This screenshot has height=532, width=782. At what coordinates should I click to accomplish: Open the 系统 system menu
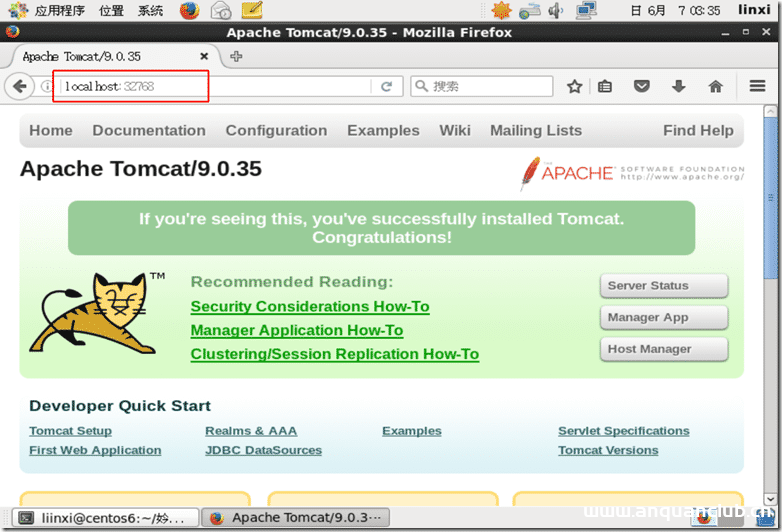(151, 10)
